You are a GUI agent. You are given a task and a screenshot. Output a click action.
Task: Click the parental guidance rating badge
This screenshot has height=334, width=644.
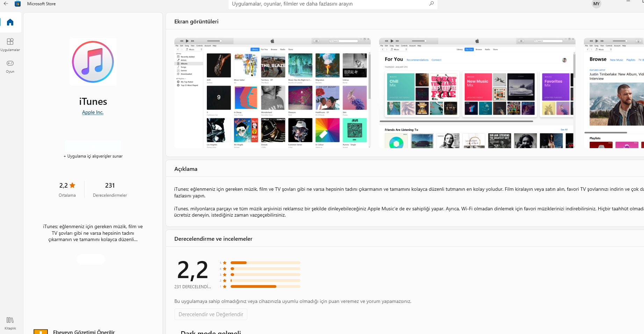click(x=41, y=332)
